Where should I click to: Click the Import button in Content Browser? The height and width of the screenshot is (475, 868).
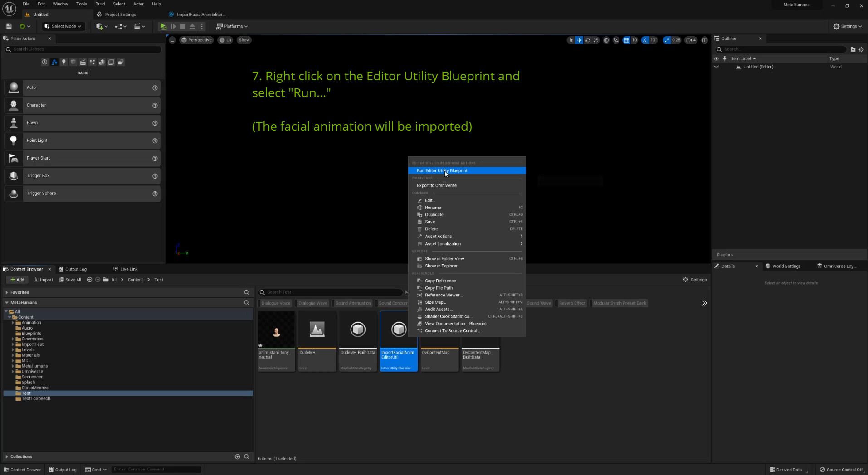[x=43, y=280]
